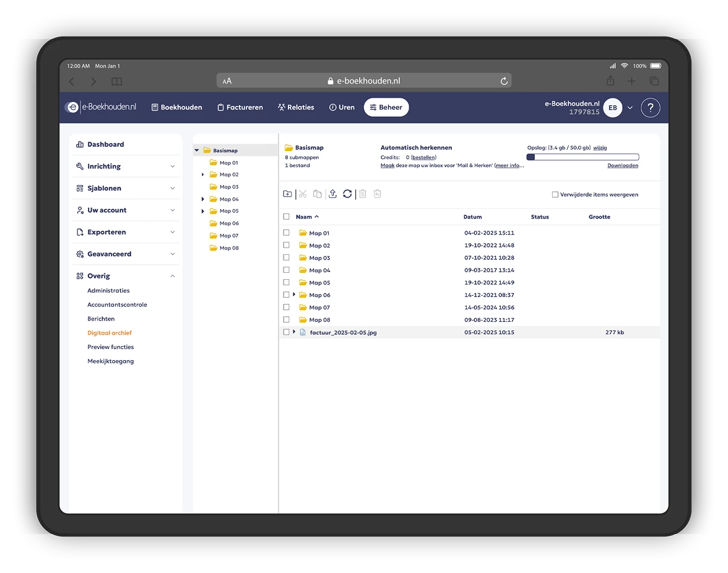Open the help question mark icon
Viewport: 728px width, 573px height.
(x=651, y=108)
